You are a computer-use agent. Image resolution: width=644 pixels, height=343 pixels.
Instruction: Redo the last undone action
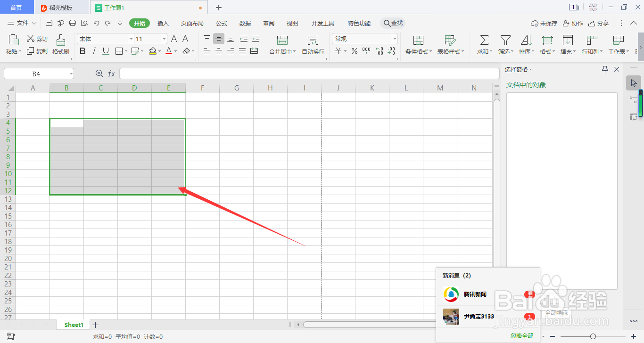coord(108,23)
